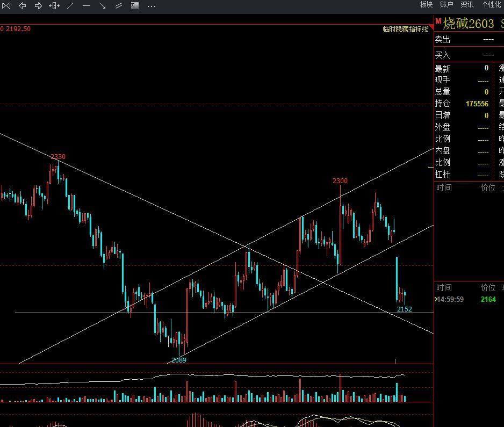Click the 卖出 row in quote panel
This screenshot has height=427, width=504.
pyautogui.click(x=469, y=40)
